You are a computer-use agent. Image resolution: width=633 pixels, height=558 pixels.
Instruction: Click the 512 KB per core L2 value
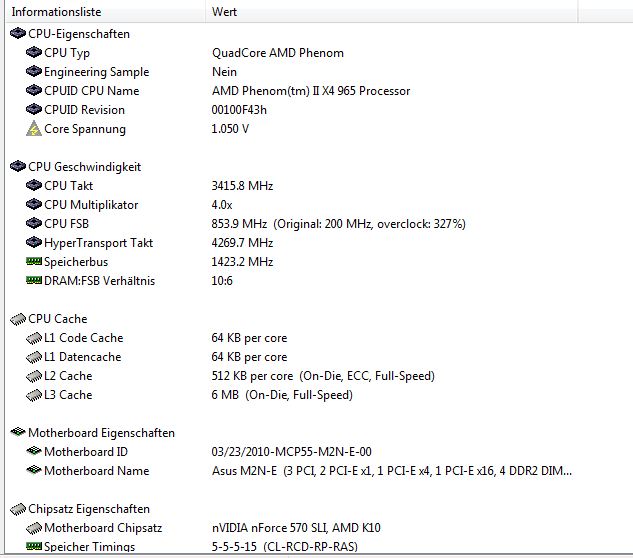tap(323, 376)
